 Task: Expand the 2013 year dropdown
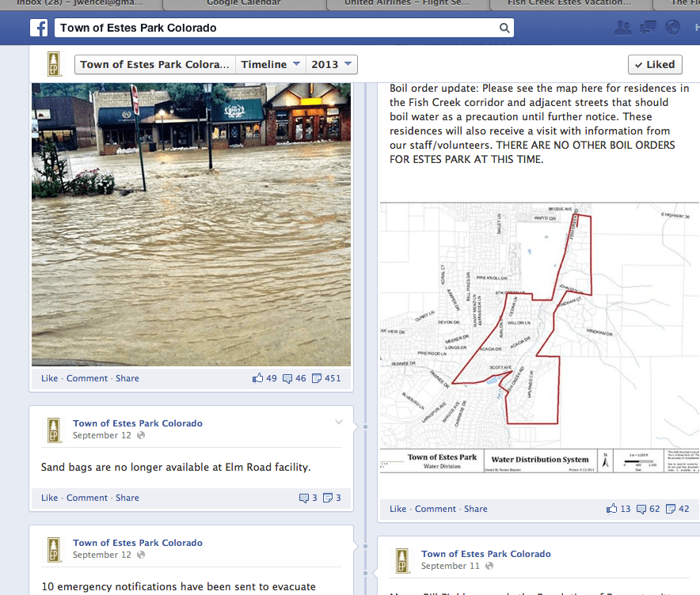331,65
